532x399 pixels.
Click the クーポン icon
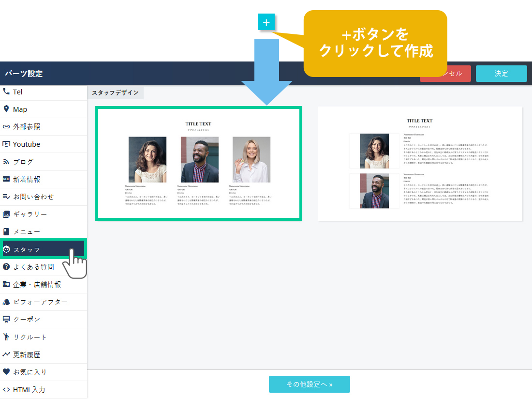point(6,320)
